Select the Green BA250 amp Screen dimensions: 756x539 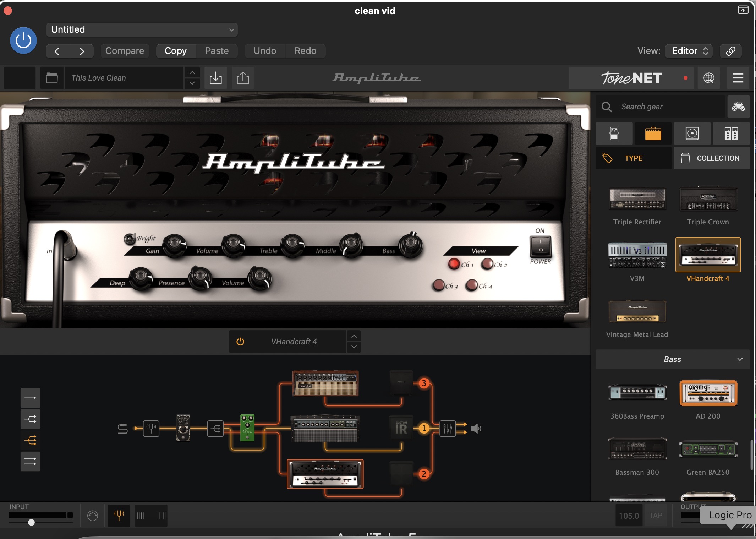708,449
